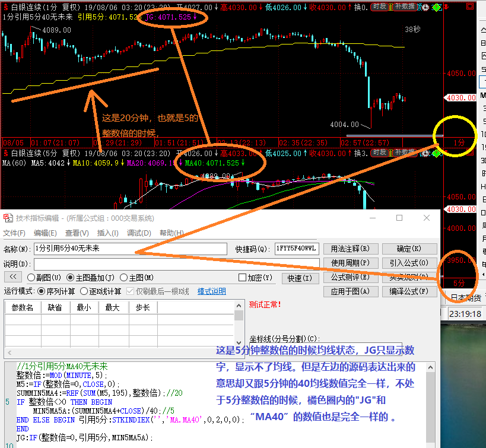486x448 pixels.
Task: Click the red square maximize icon of the chart
Action: click(470, 6)
